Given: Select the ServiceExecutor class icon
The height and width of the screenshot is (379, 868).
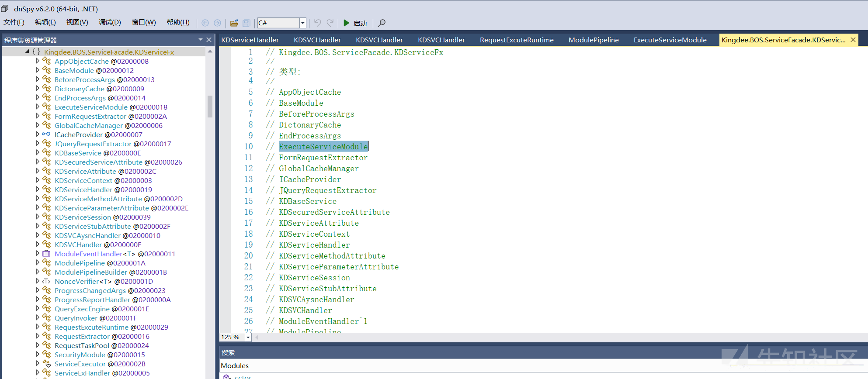Looking at the screenshot, I should click(x=46, y=364).
